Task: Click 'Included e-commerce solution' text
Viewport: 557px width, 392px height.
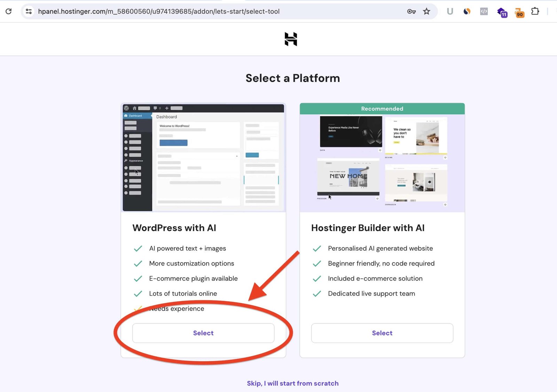Action: [x=375, y=278]
